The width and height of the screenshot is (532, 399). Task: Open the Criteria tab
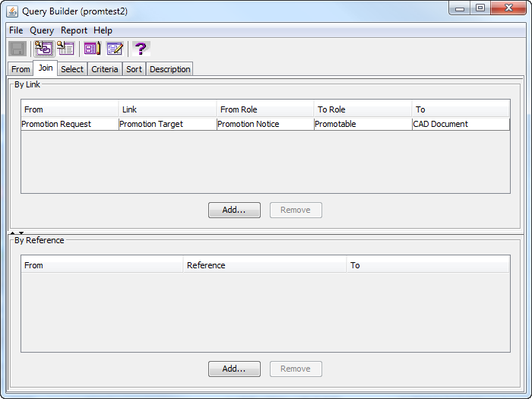[105, 69]
